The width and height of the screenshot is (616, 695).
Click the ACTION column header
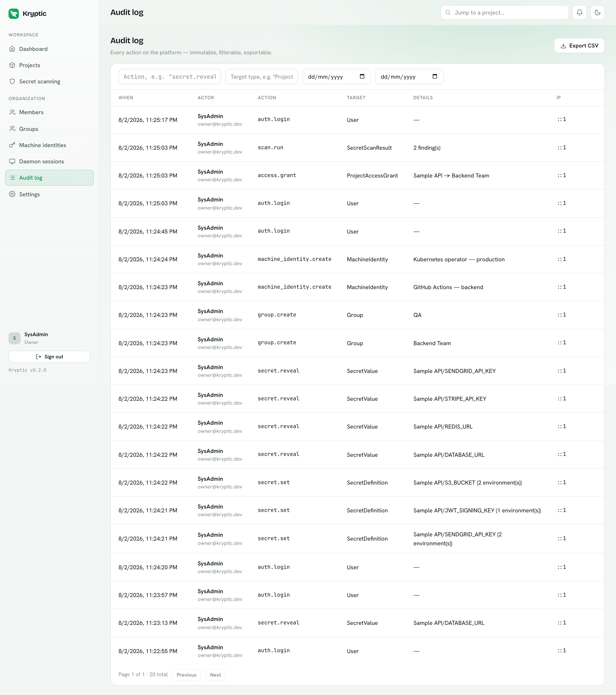pyautogui.click(x=267, y=98)
